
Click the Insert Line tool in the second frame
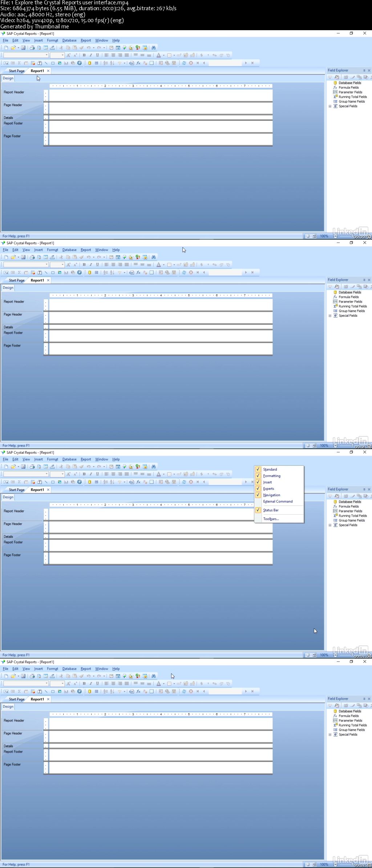(x=46, y=272)
